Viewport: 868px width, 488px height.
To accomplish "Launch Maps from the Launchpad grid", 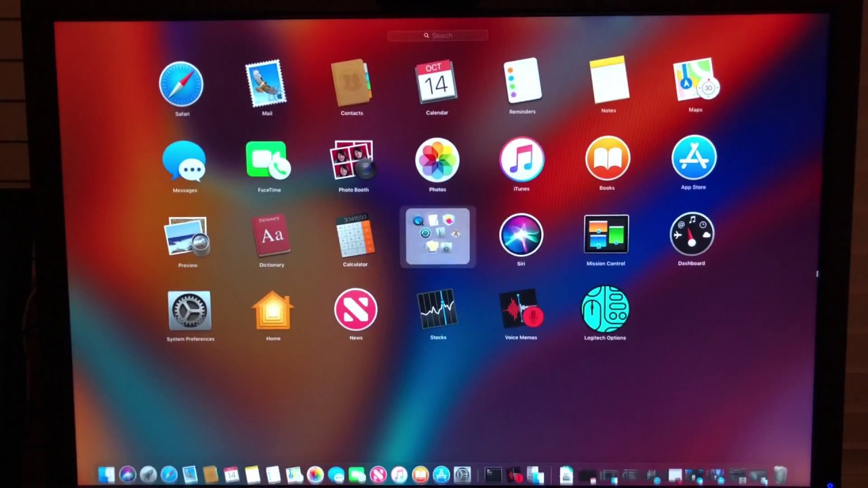I will [x=695, y=80].
